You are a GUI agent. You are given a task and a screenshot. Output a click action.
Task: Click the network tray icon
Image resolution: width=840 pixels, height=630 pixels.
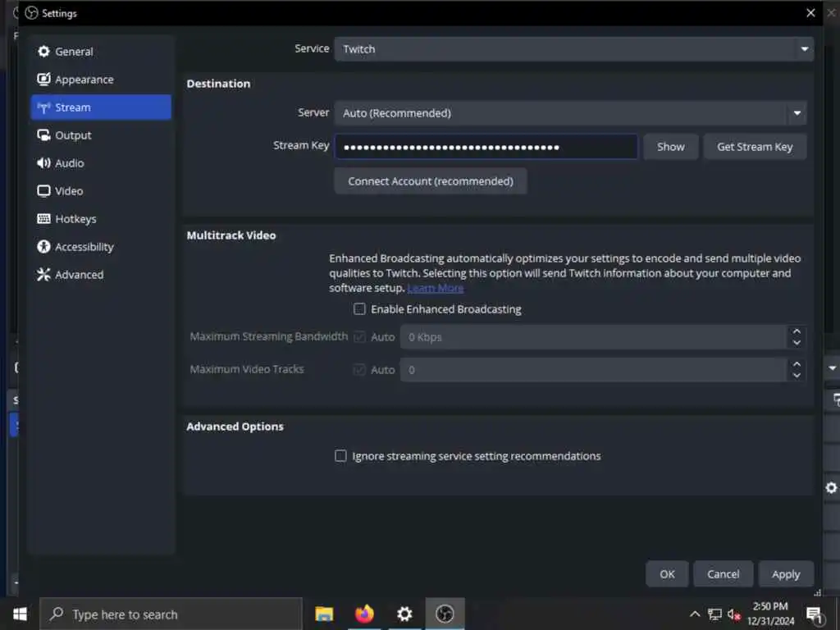[714, 614]
